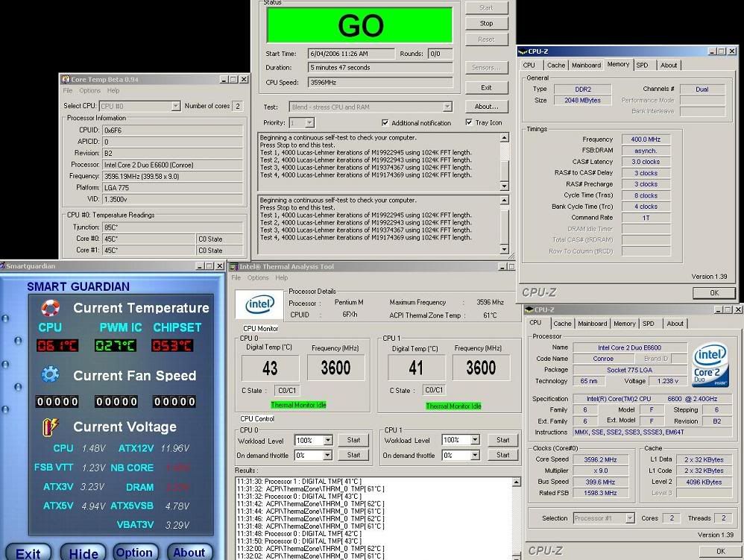Screen dimensions: 744x560
Task: Click Start next to CPU 1 Workload Level
Action: click(x=503, y=440)
